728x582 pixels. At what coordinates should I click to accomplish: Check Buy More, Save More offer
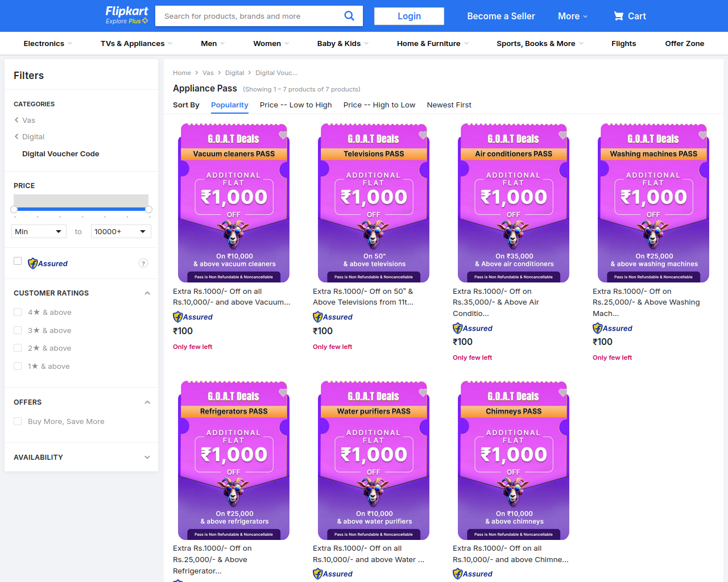[x=18, y=421]
